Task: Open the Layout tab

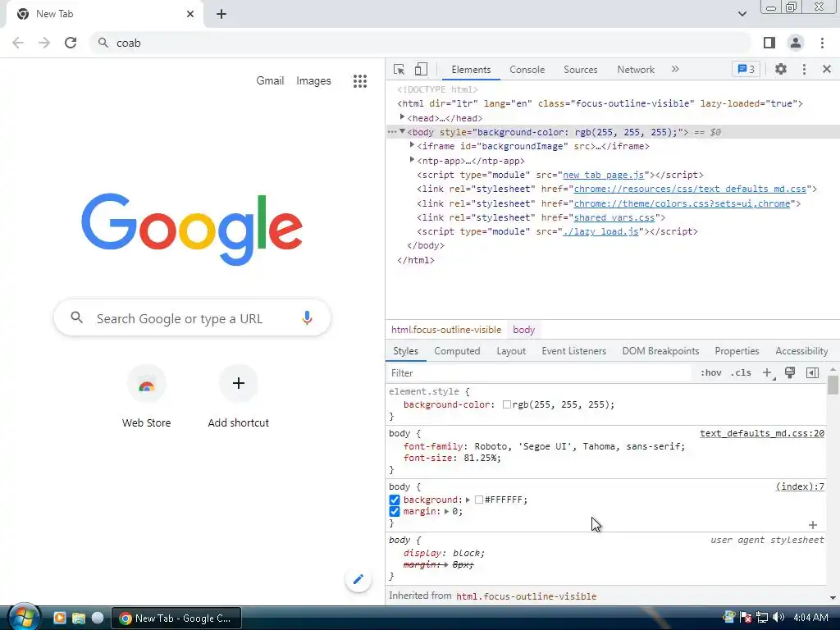Action: 511,351
